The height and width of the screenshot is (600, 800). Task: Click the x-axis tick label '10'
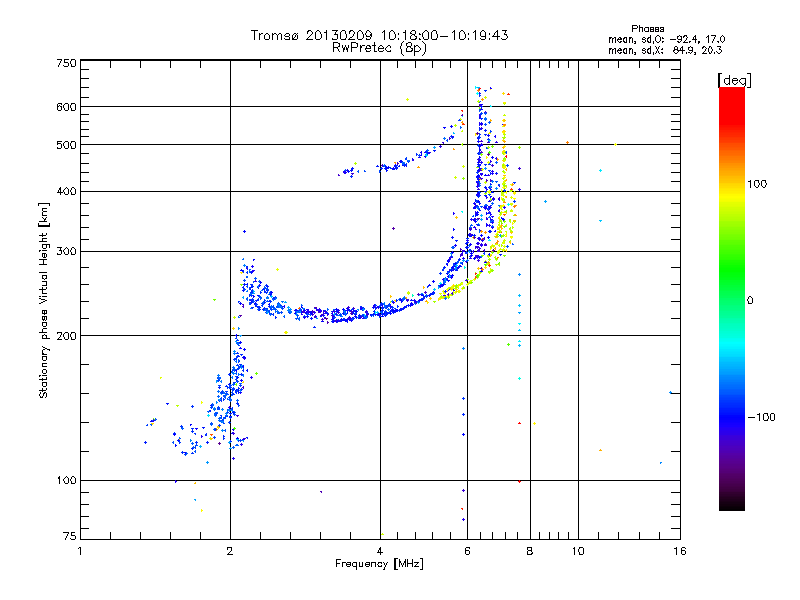coord(578,551)
